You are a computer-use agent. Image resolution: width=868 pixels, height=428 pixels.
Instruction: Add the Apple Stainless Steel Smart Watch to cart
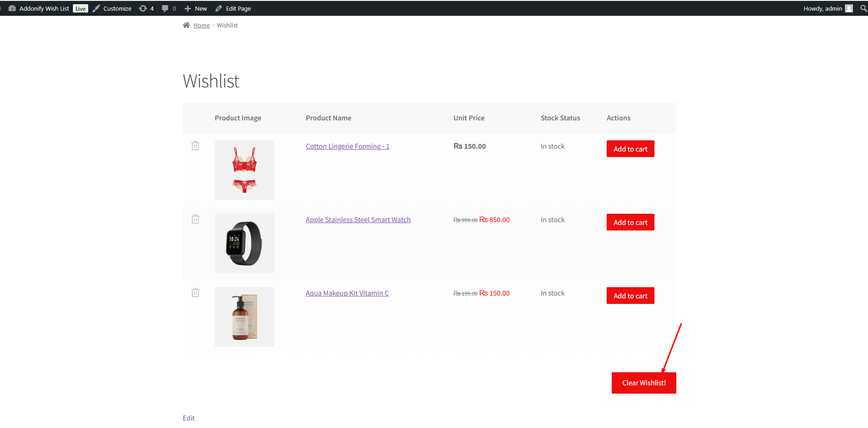pyautogui.click(x=630, y=222)
